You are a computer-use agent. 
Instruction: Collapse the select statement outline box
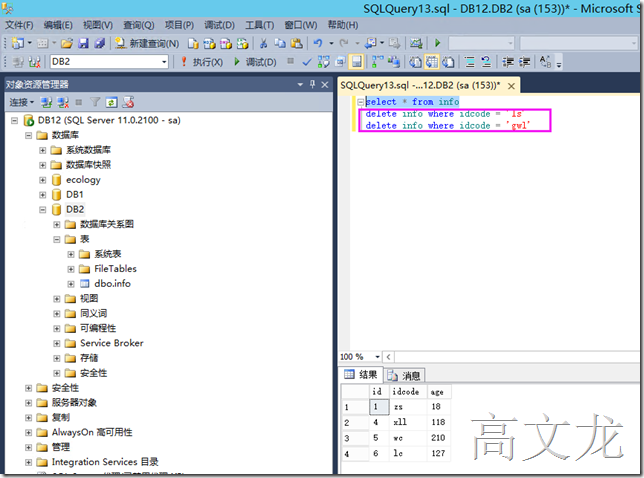point(360,102)
